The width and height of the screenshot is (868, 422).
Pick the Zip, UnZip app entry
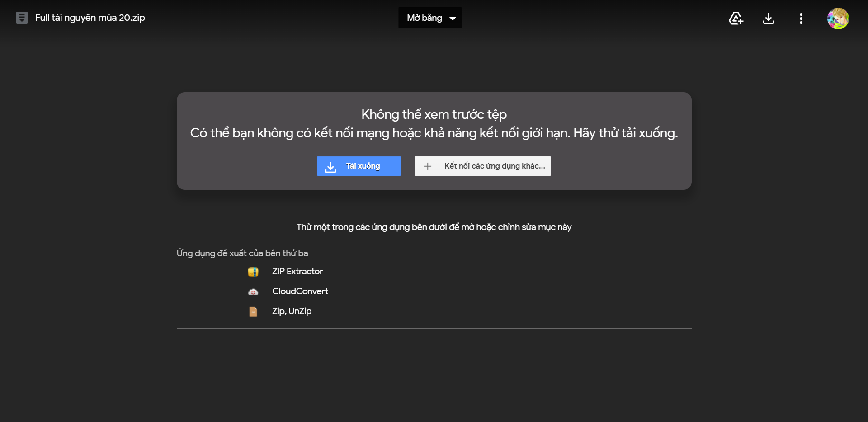pos(292,311)
